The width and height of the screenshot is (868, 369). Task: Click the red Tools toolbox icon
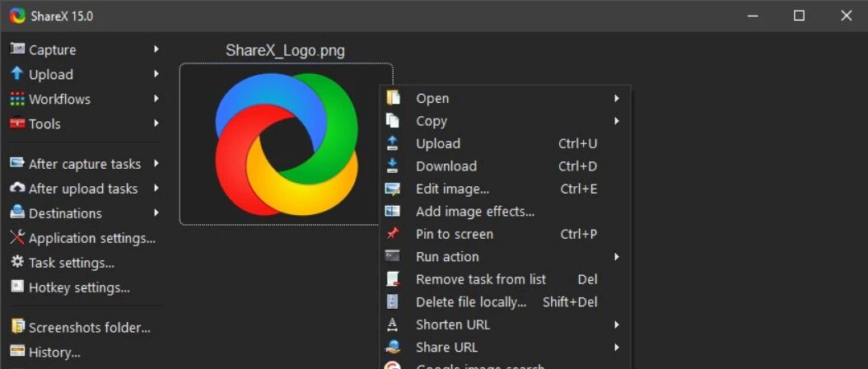coord(18,123)
